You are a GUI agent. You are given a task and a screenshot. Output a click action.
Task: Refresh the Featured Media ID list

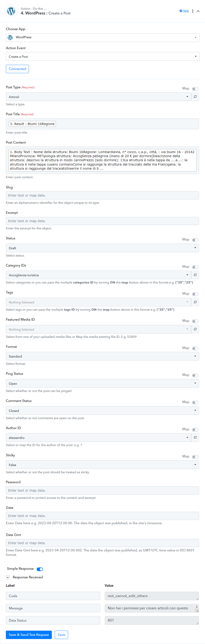(195, 329)
